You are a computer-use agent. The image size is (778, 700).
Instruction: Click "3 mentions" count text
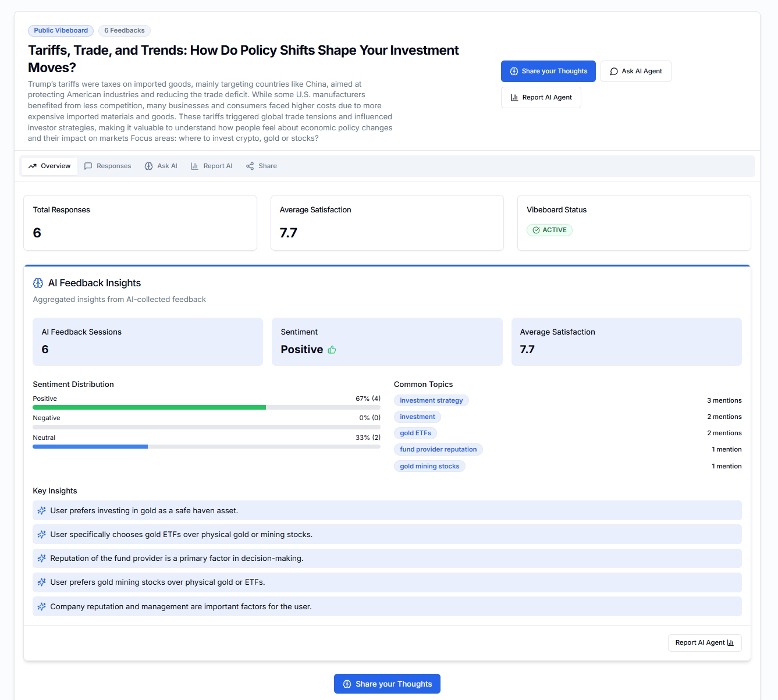tap(724, 401)
